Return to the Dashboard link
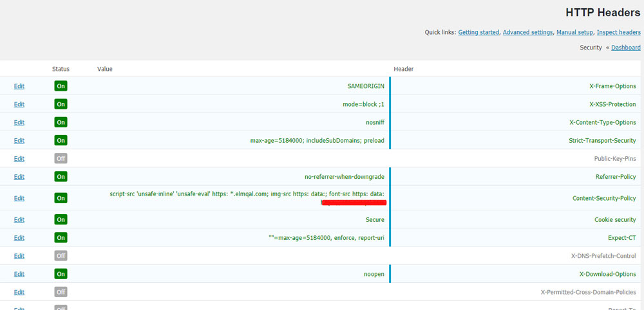The image size is (644, 310). coord(625,48)
